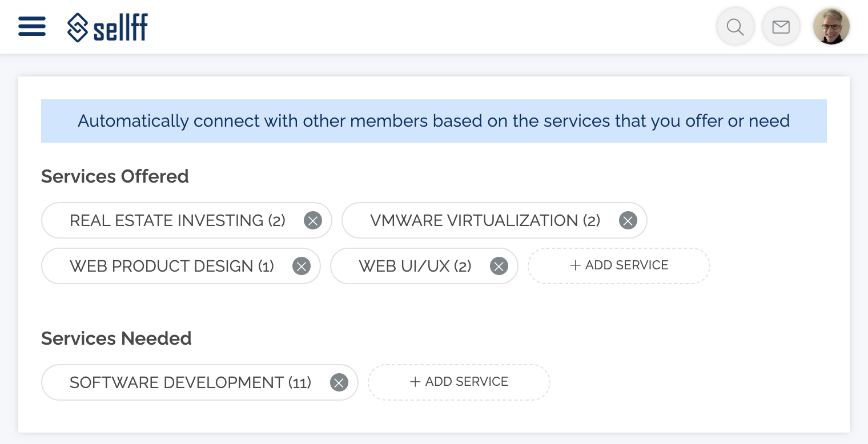Remove the VMware Virtualization service
Image resolution: width=868 pixels, height=444 pixels.
628,220
